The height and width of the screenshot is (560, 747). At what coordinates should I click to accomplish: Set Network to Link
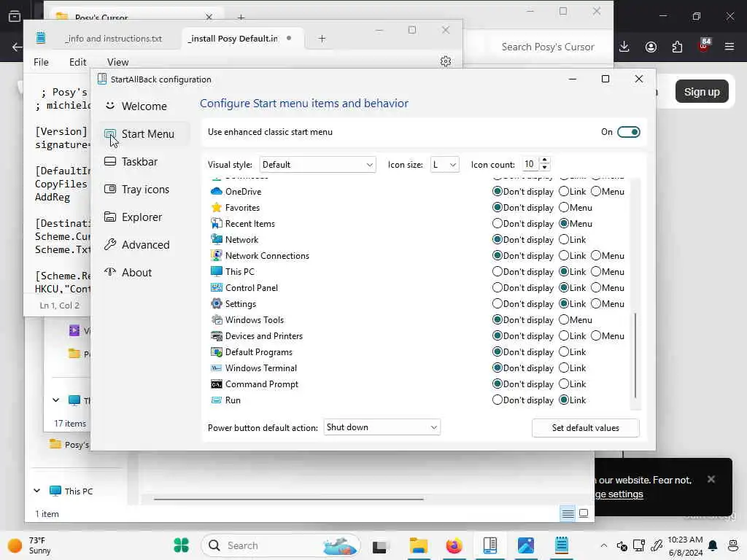tap(564, 239)
